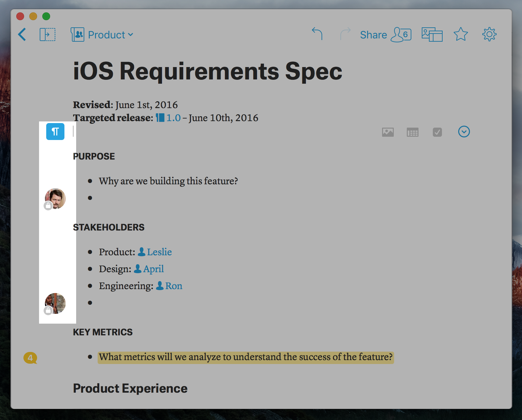Expand the circled chevron insert menu
The height and width of the screenshot is (420, 522).
point(464,132)
